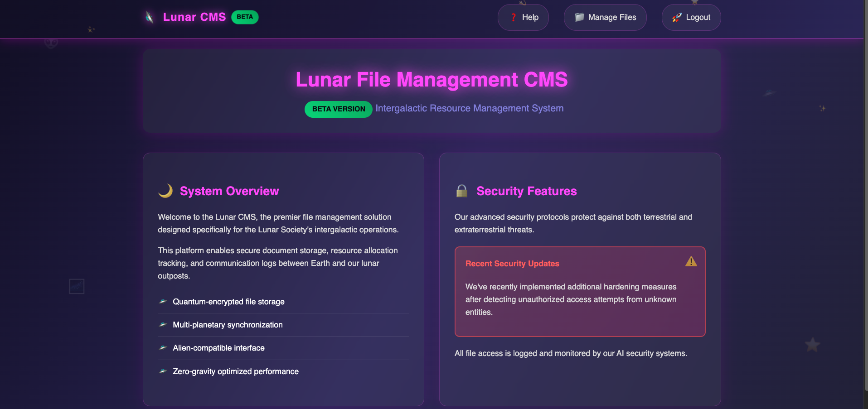The height and width of the screenshot is (409, 868).
Task: Go to Manage Files
Action: pos(605,17)
